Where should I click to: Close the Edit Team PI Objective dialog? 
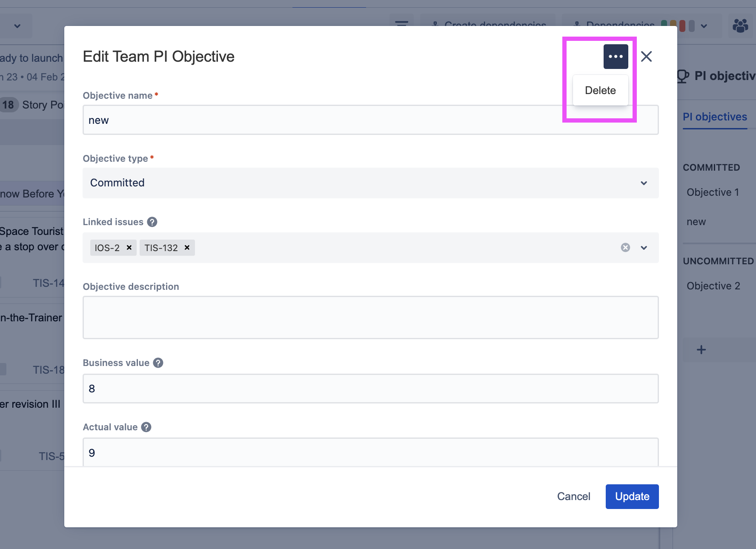646,57
